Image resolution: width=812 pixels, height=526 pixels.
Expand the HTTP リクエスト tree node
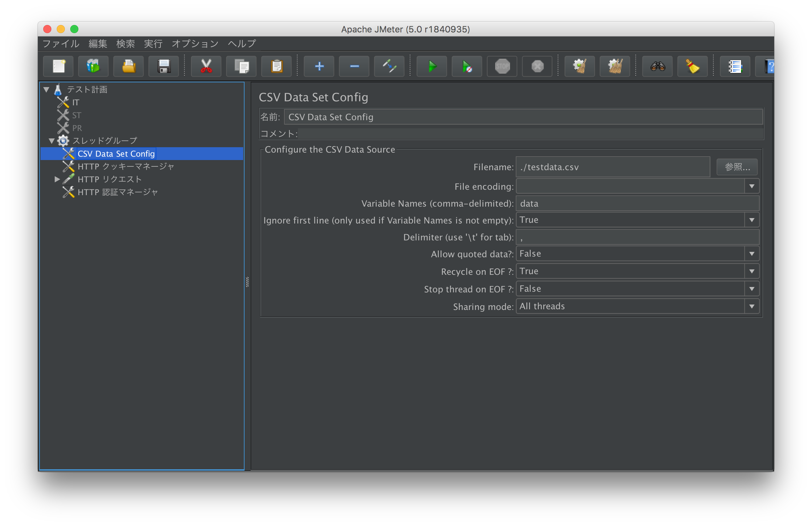(x=57, y=179)
